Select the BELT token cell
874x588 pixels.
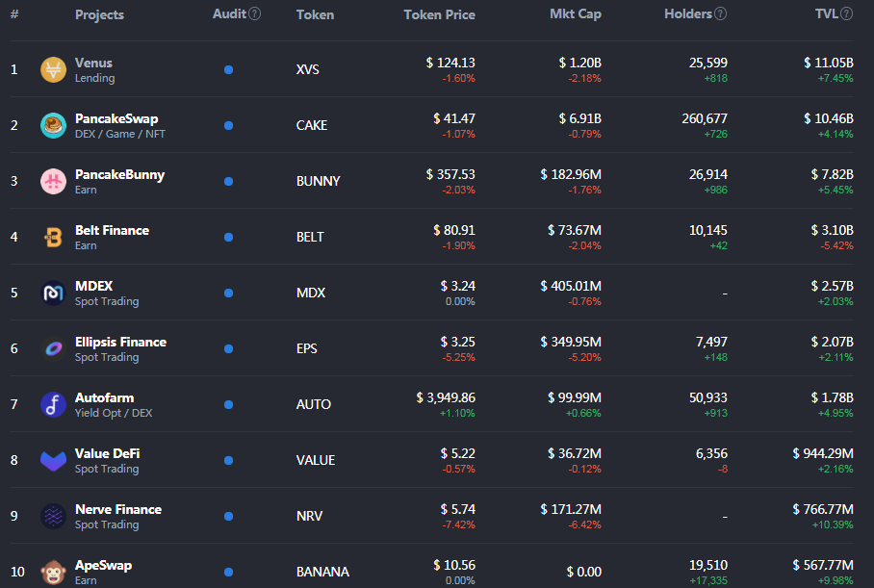pyautogui.click(x=310, y=237)
